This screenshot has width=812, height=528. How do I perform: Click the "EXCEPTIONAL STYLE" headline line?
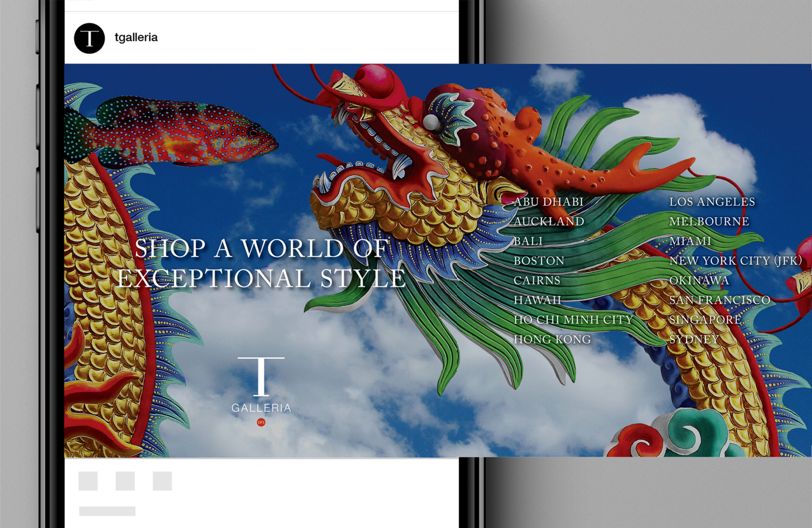tap(261, 278)
